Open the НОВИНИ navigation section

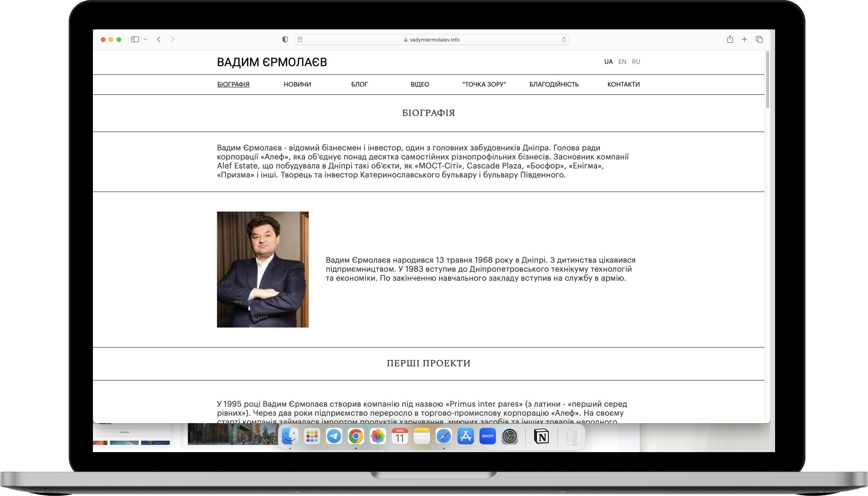tap(297, 84)
